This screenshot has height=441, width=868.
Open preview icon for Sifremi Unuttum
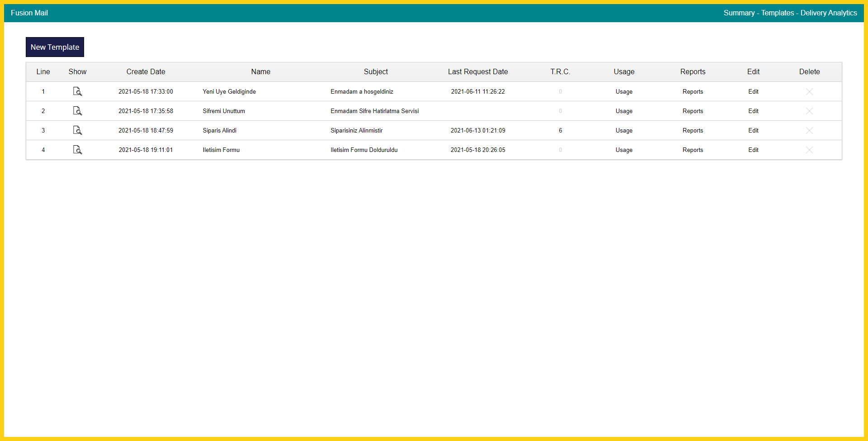[x=77, y=111]
